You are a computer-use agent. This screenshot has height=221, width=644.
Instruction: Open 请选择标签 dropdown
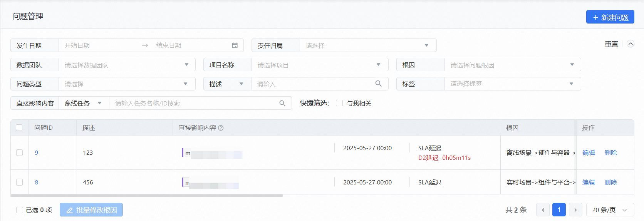513,84
